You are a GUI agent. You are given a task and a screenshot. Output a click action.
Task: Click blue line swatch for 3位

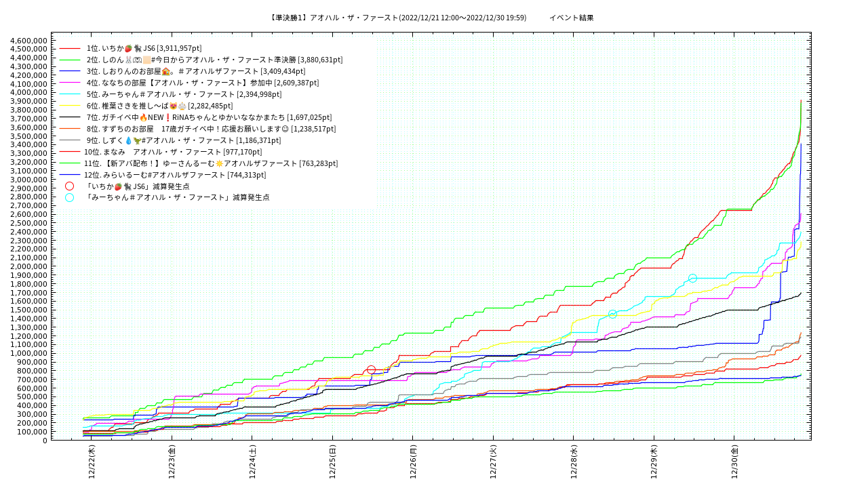coord(69,71)
